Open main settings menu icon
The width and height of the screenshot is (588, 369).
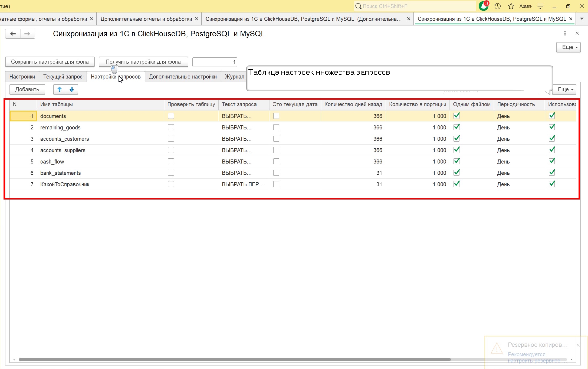click(540, 6)
